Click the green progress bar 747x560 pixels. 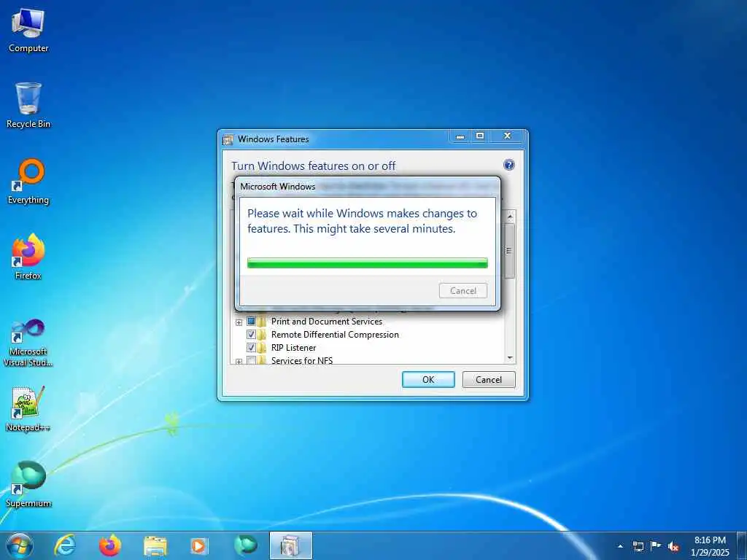(x=368, y=262)
